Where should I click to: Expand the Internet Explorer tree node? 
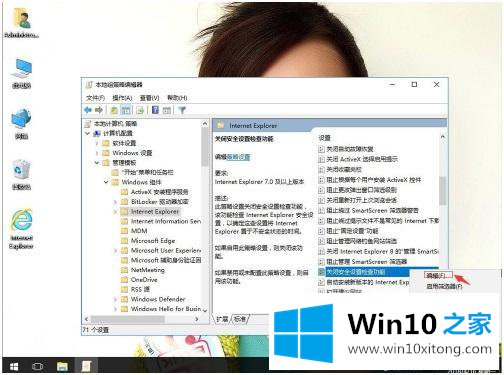(115, 212)
